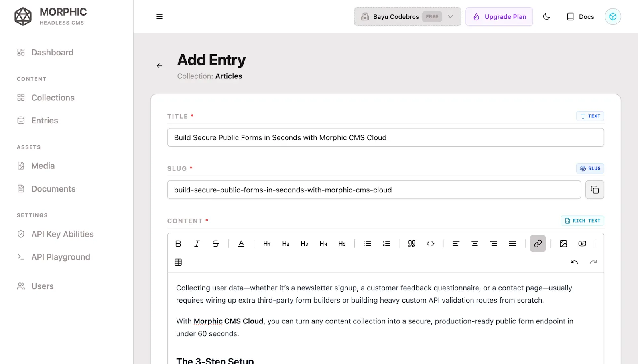
Task: Click the SLUG field type badge
Action: (590, 168)
